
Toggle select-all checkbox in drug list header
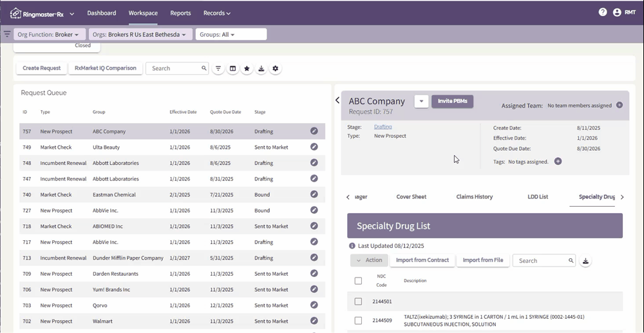point(358,281)
